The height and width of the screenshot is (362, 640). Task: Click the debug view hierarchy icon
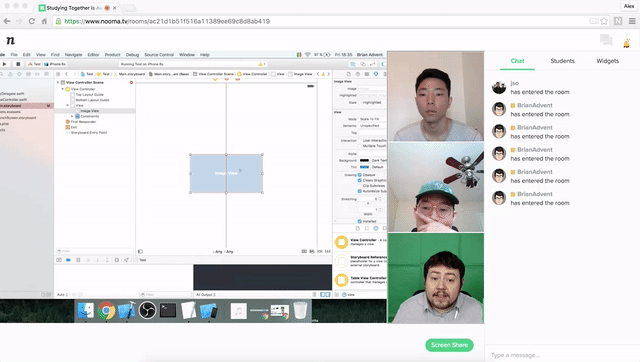[116, 260]
